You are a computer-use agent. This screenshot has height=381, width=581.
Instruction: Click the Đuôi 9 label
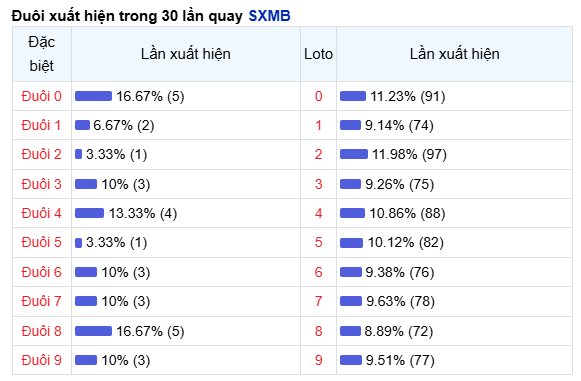tap(42, 360)
